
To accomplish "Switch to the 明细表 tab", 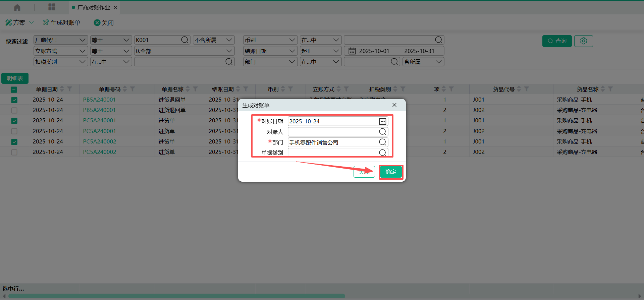I will (x=15, y=78).
